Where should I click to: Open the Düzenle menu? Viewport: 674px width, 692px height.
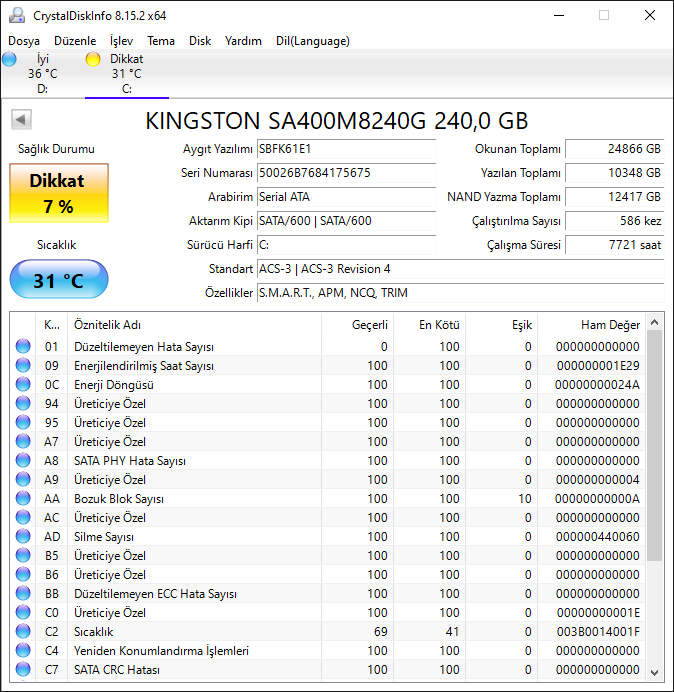tap(75, 41)
